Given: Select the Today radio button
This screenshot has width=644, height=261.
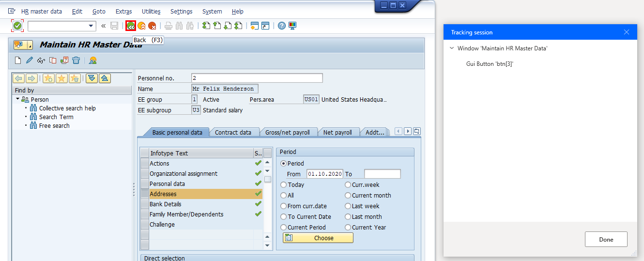Looking at the screenshot, I should click(x=284, y=184).
